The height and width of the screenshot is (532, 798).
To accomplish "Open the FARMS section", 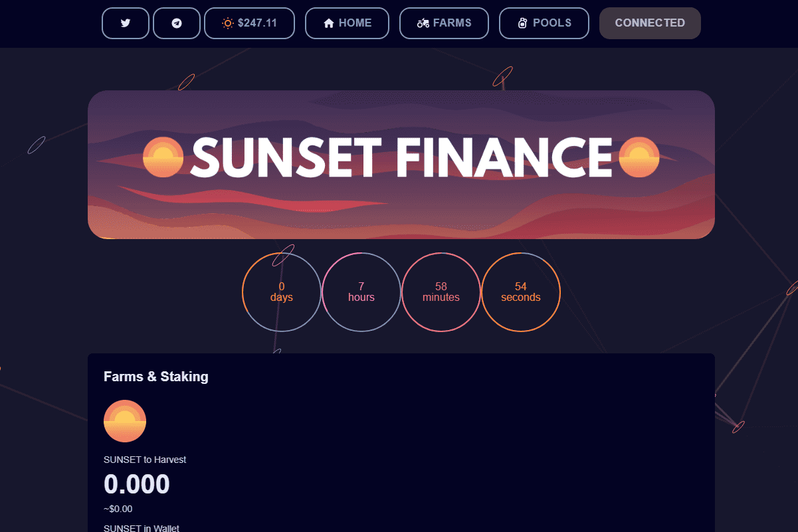I will pos(444,23).
